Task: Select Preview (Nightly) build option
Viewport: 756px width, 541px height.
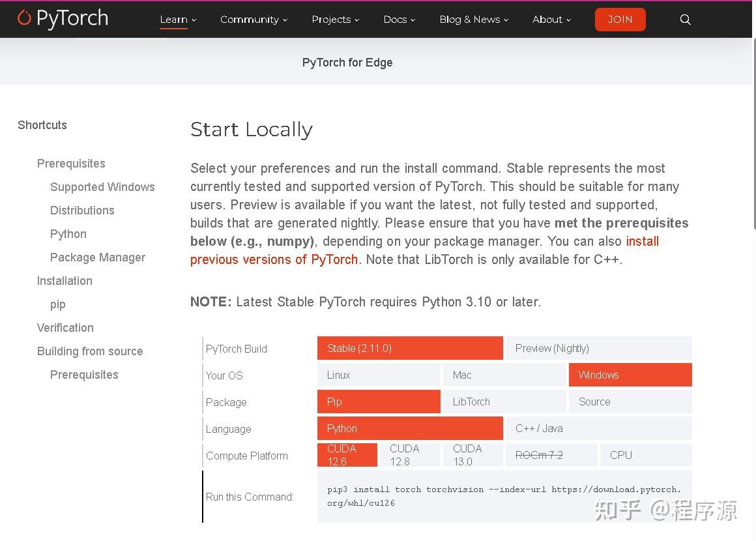Action: point(598,348)
